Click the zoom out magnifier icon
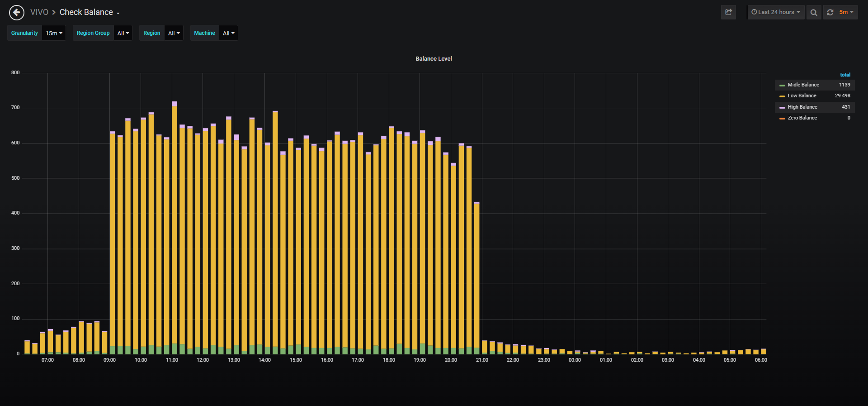868x406 pixels. coord(814,12)
